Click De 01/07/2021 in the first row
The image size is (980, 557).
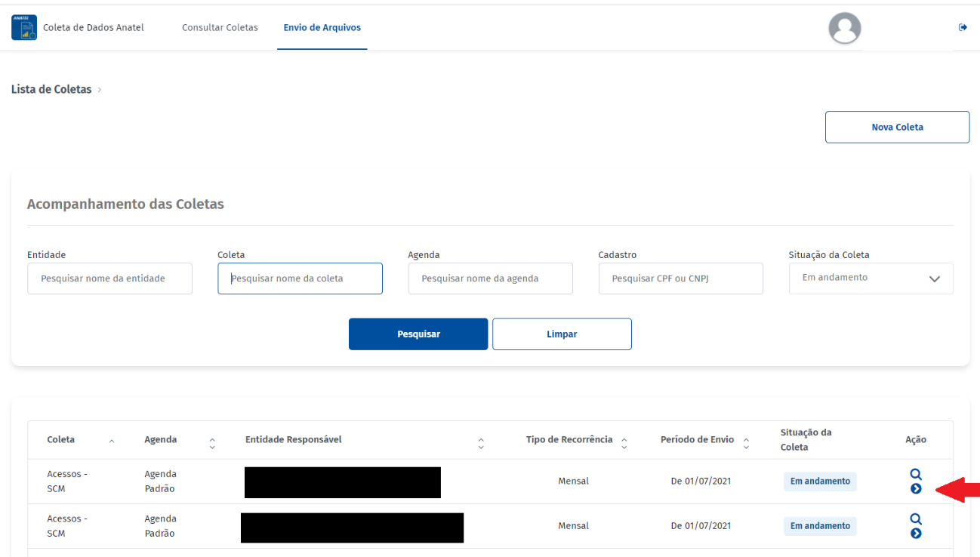[x=701, y=481]
